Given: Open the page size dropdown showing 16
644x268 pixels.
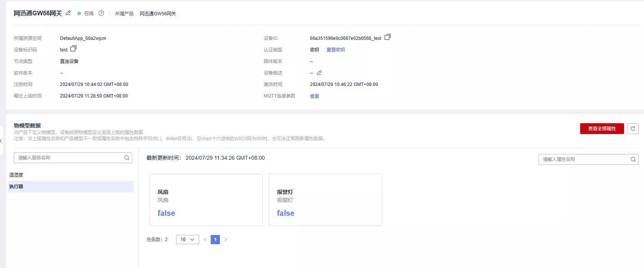Looking at the screenshot, I should click(187, 240).
